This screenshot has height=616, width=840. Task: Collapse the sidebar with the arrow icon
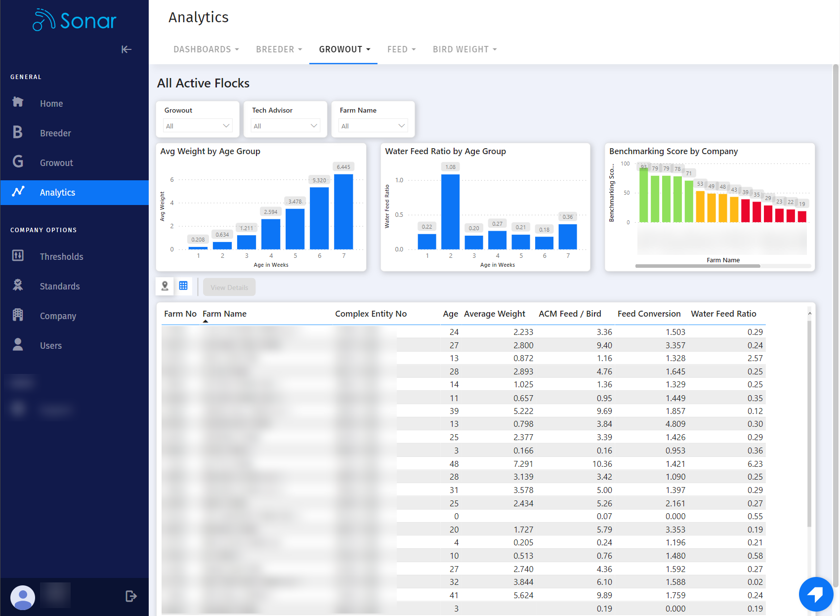click(x=126, y=49)
